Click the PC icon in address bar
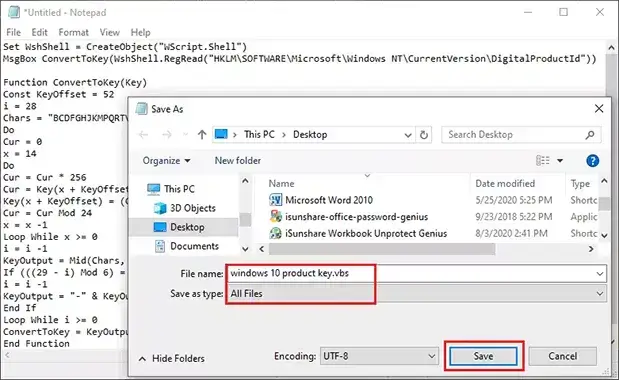This screenshot has width=619, height=380. [221, 135]
